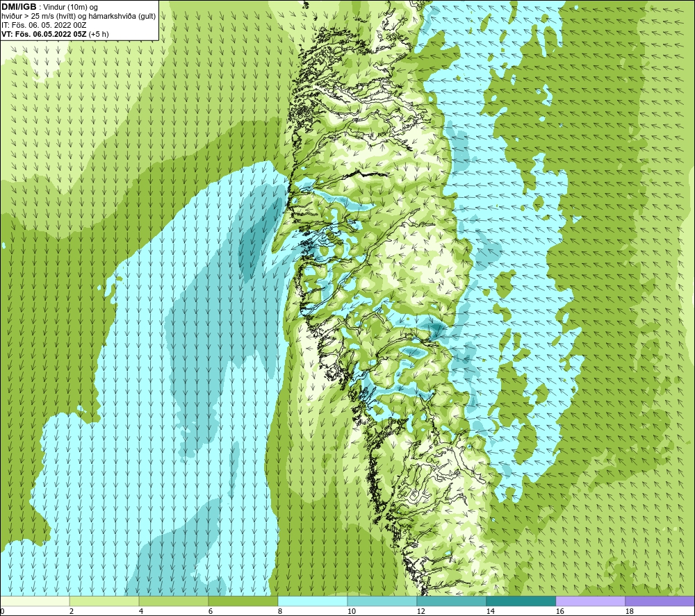
Task: Click the 12–14 m/s teal legend swatch
Action: click(451, 601)
